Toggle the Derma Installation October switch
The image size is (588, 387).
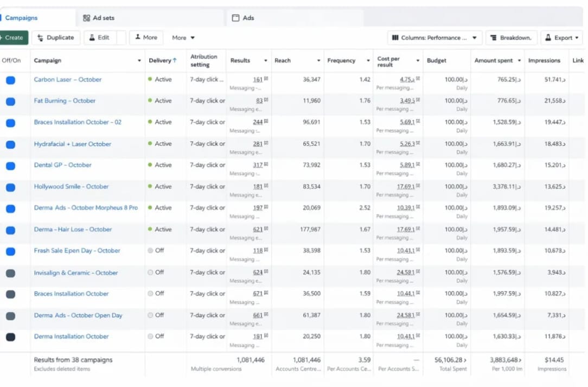tap(10, 337)
